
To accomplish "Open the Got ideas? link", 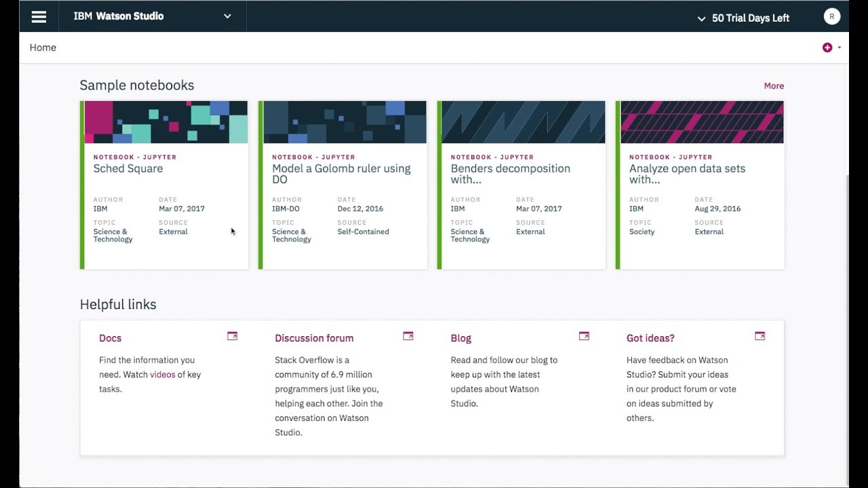I will coord(650,338).
